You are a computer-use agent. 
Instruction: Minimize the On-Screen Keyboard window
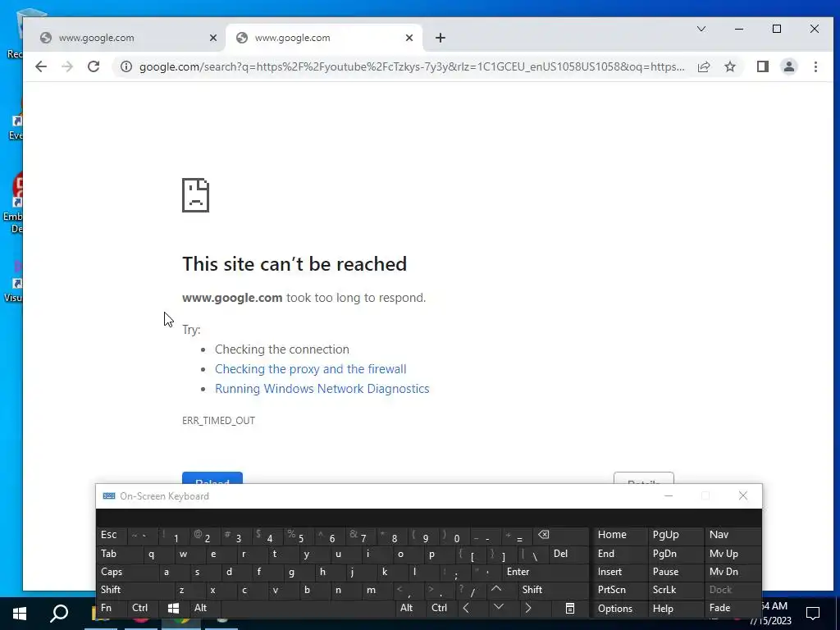coord(668,495)
